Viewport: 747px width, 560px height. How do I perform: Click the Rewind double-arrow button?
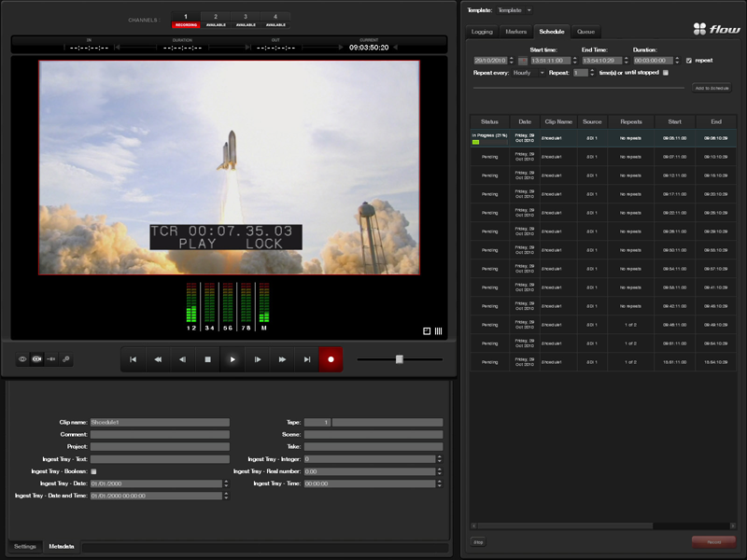tap(158, 359)
